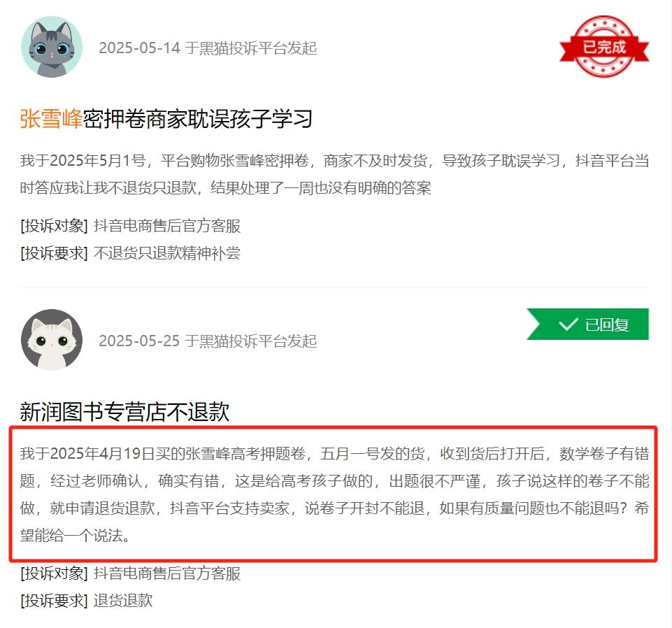Click first 投诉对象 抖音电商售后官方客服 line

click(130, 226)
